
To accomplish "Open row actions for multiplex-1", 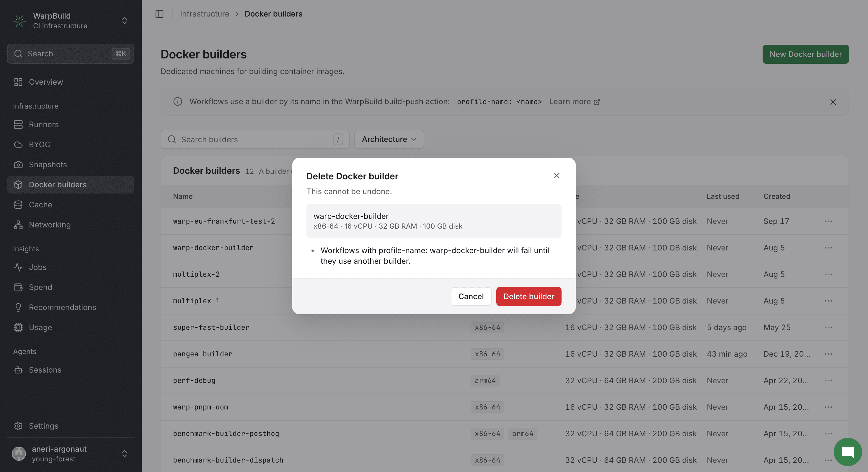I will tap(828, 301).
